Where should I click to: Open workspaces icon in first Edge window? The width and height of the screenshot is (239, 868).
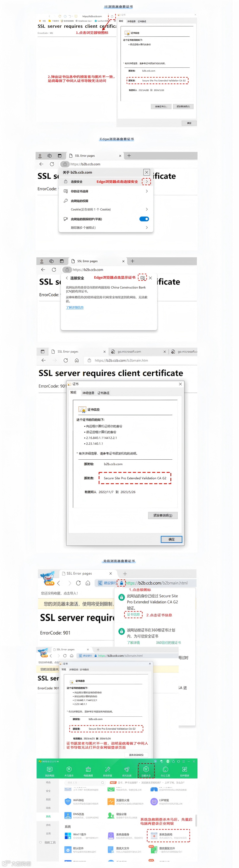point(50,156)
